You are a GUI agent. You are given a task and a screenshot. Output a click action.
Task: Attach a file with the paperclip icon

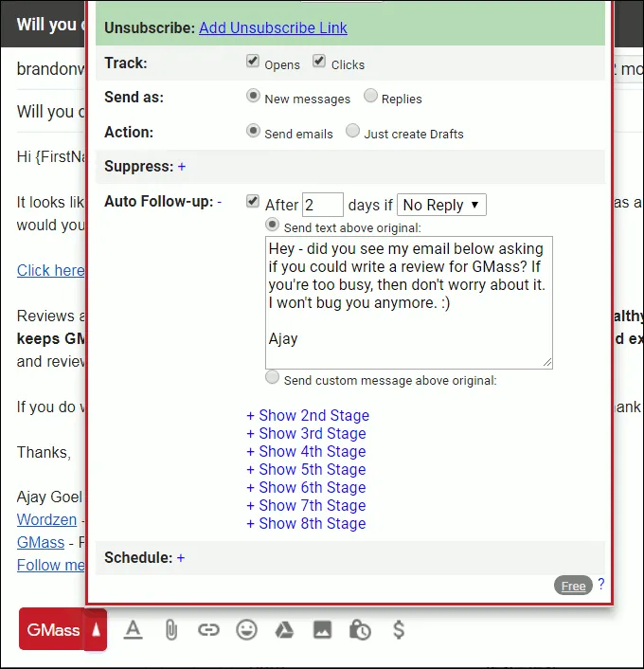tap(171, 630)
